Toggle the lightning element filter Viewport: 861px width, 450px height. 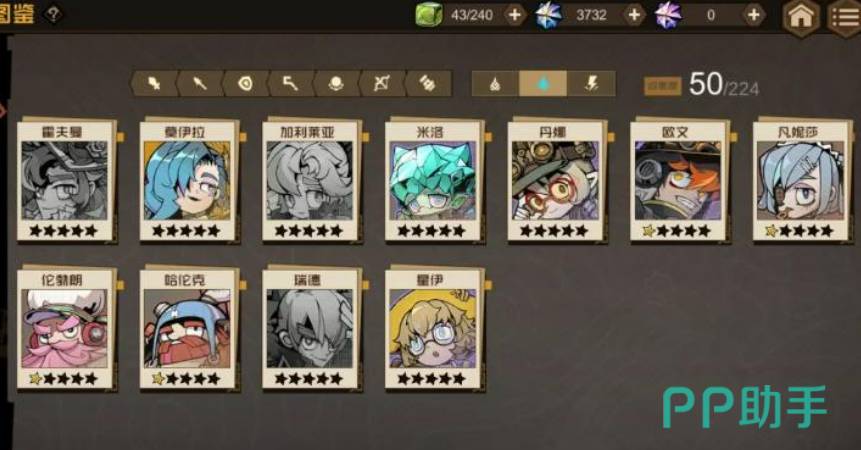click(591, 84)
